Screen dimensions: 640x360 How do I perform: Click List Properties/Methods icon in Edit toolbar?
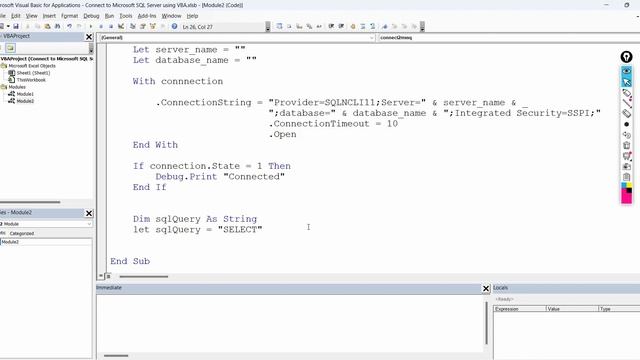(279, 26)
